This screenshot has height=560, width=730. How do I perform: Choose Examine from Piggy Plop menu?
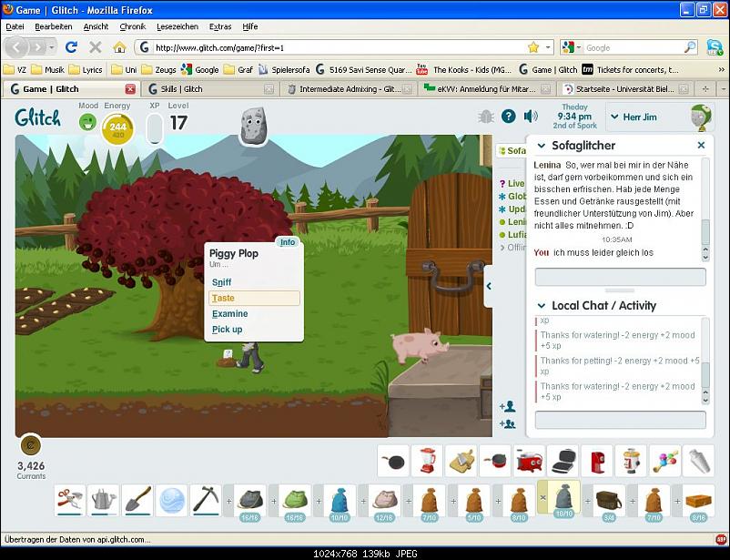230,314
